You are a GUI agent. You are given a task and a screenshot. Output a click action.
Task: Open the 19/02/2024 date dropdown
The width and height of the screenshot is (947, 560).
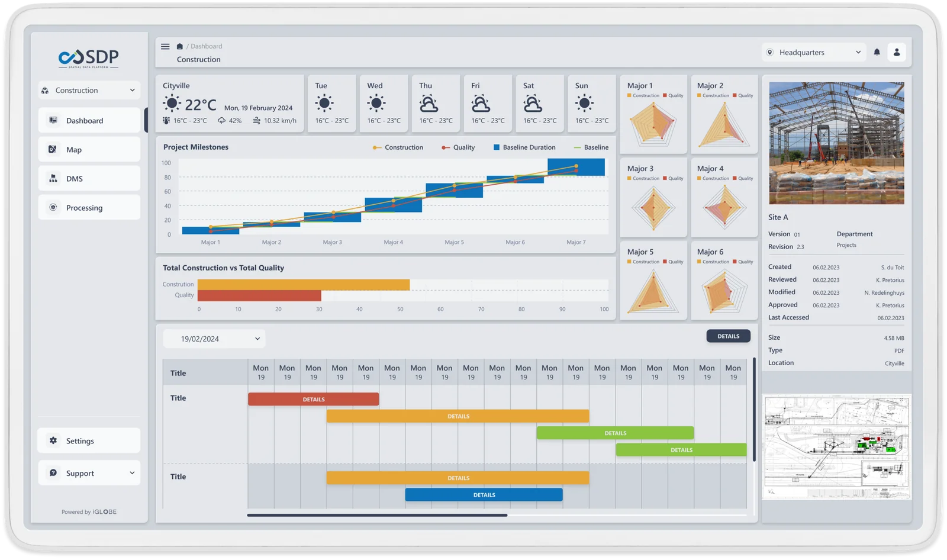point(214,339)
